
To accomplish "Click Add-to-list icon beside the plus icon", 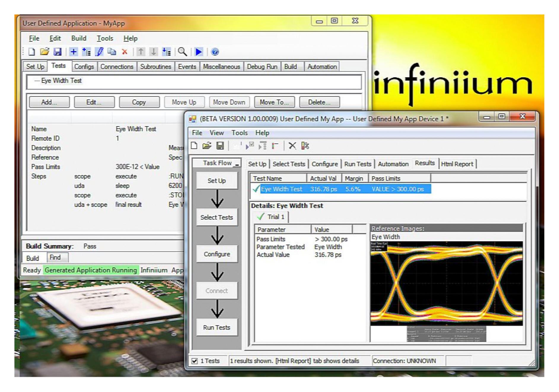I will (86, 52).
